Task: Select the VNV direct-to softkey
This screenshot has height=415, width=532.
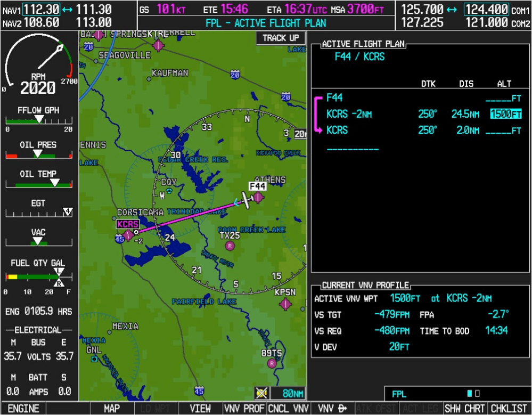Action: pos(332,409)
